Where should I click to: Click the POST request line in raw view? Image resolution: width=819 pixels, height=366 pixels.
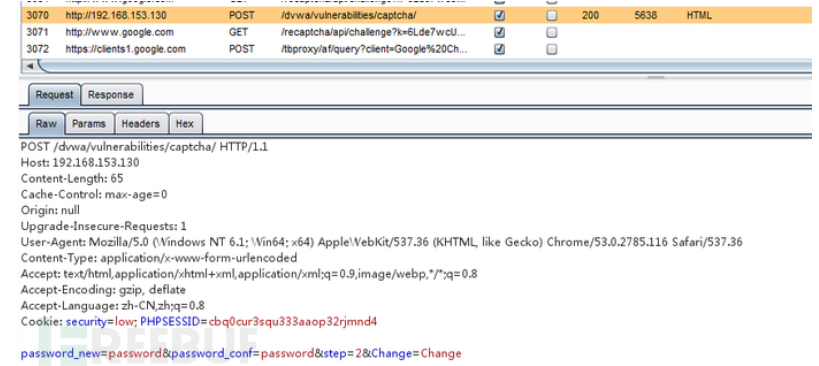[x=144, y=147]
